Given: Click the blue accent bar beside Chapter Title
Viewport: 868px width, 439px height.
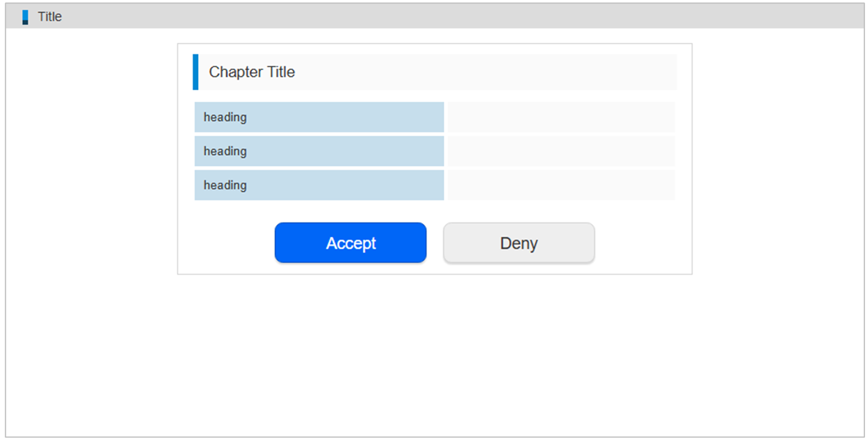Looking at the screenshot, I should pos(195,72).
